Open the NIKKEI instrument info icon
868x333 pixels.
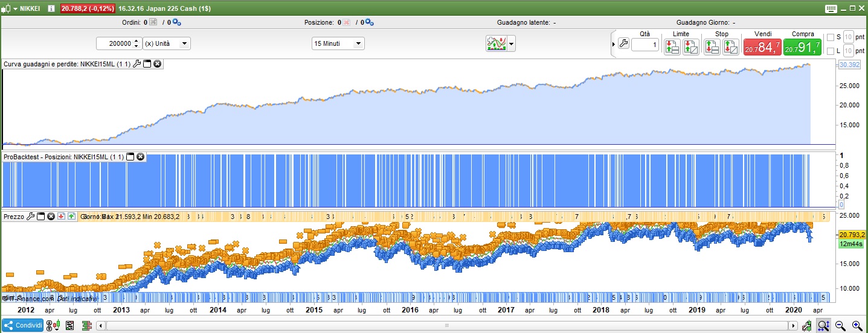pyautogui.click(x=51, y=9)
